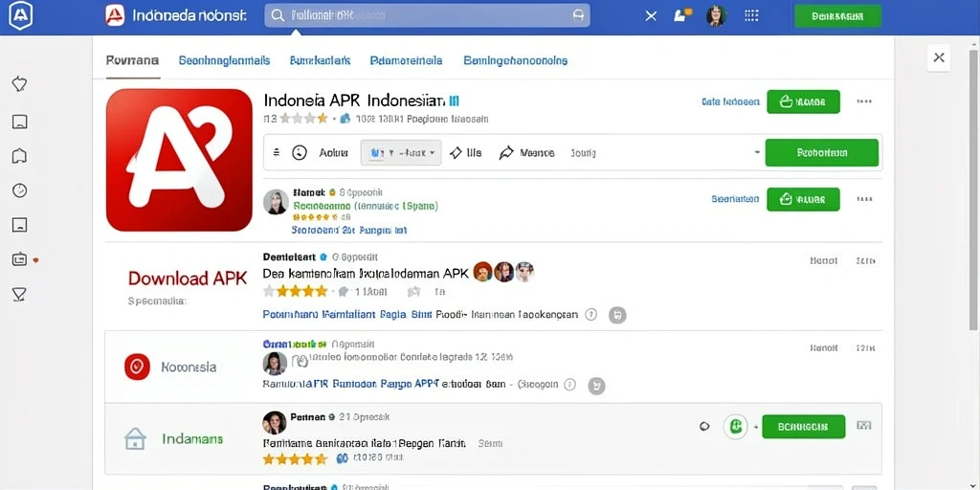Click the Gate ladoaen link
The height and width of the screenshot is (490, 980).
click(730, 101)
